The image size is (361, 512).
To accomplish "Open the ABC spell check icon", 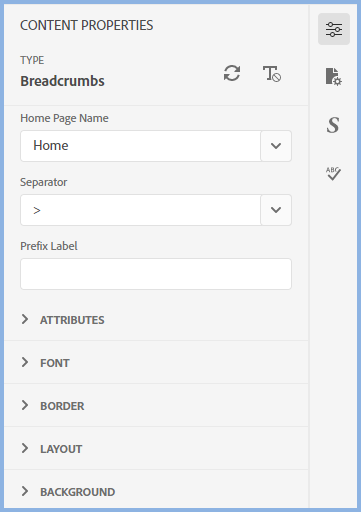I will pyautogui.click(x=333, y=173).
